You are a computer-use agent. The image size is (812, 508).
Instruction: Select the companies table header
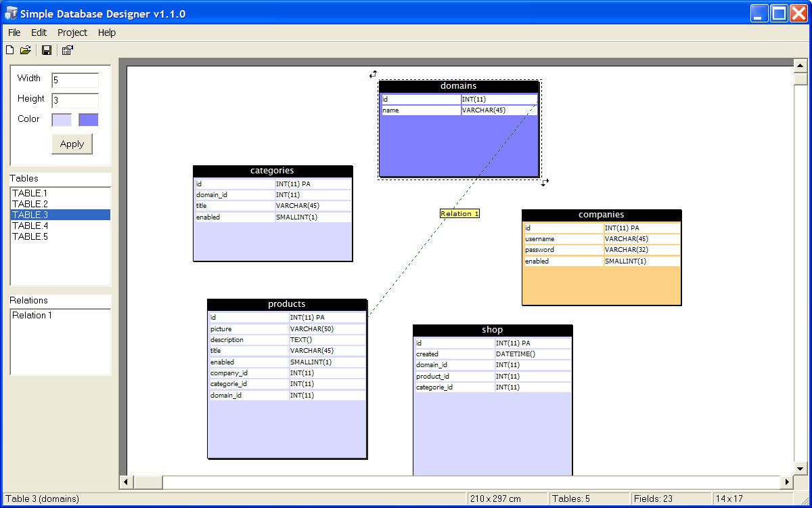point(601,215)
